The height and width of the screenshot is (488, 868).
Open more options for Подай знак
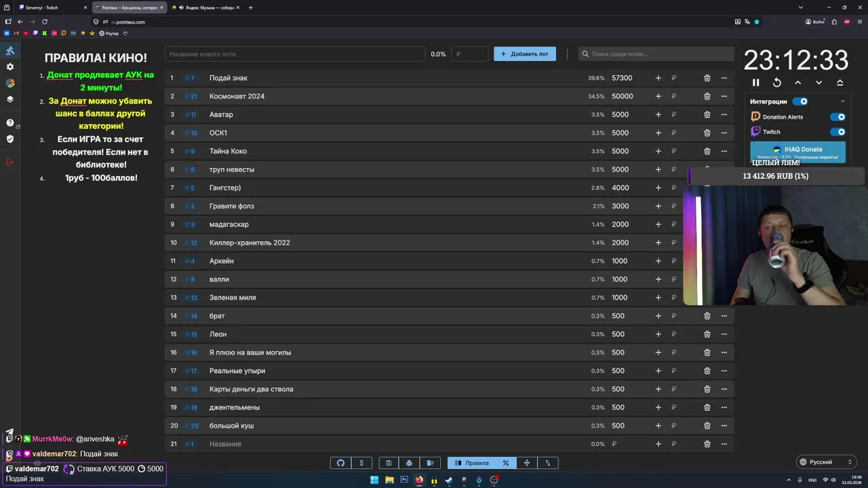(724, 78)
